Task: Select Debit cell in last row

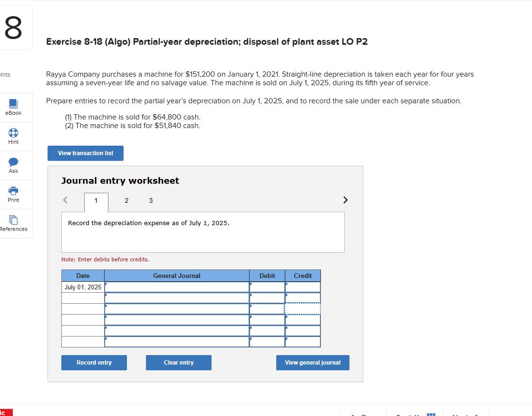Action: pos(267,342)
